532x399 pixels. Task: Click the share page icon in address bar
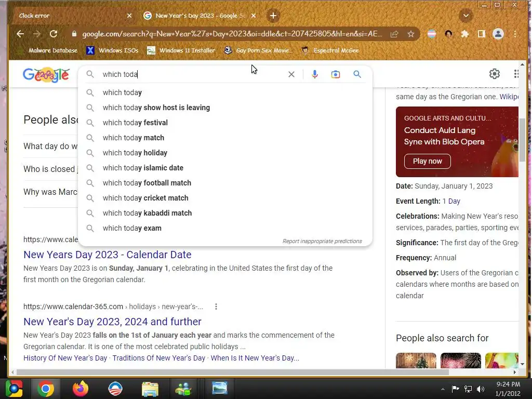point(394,34)
